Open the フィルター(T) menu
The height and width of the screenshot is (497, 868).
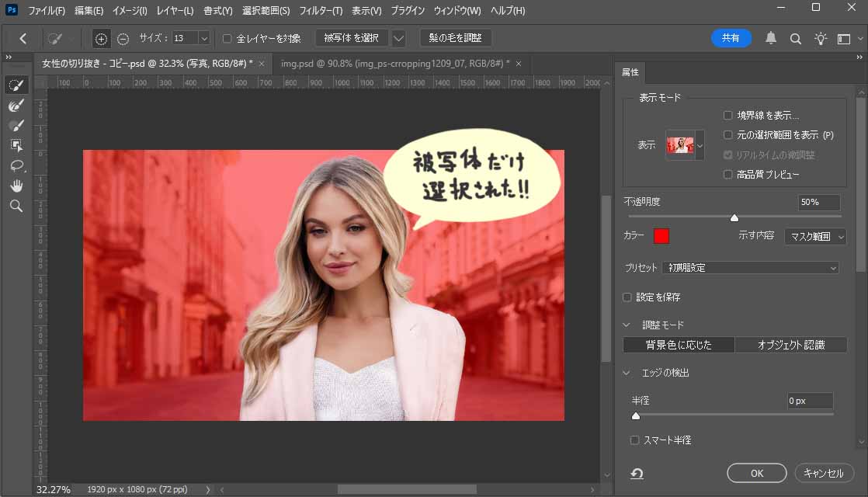pos(320,11)
